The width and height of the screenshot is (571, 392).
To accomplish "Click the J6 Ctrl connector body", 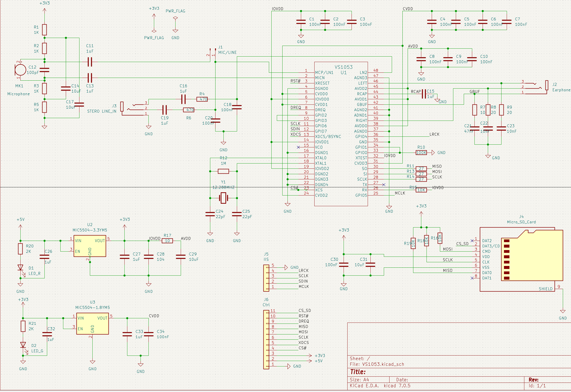I will coord(266,339).
